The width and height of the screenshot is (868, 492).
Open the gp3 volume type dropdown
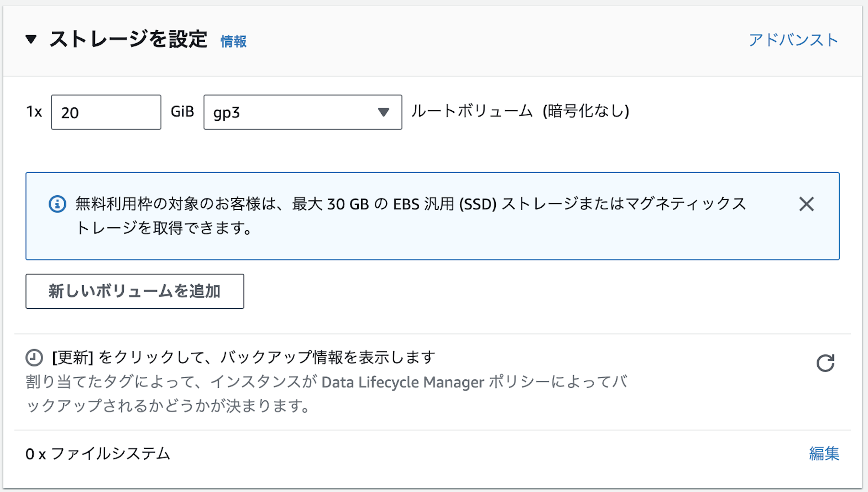coord(303,112)
